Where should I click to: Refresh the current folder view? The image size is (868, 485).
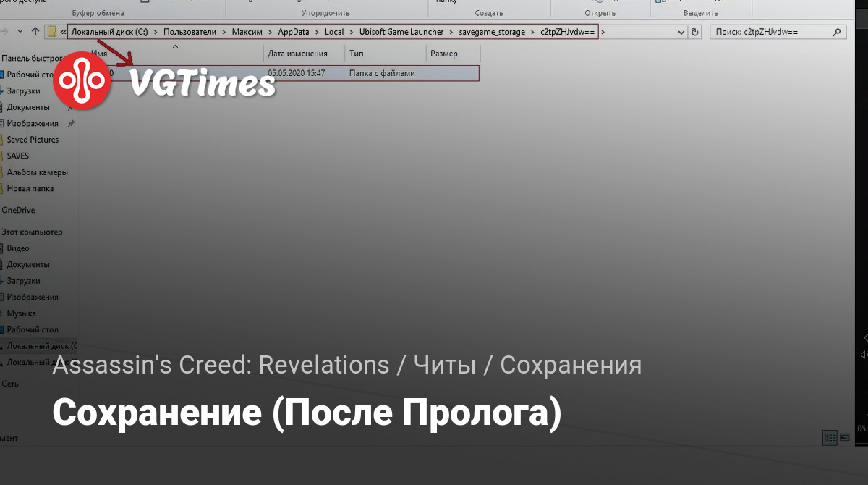point(695,32)
